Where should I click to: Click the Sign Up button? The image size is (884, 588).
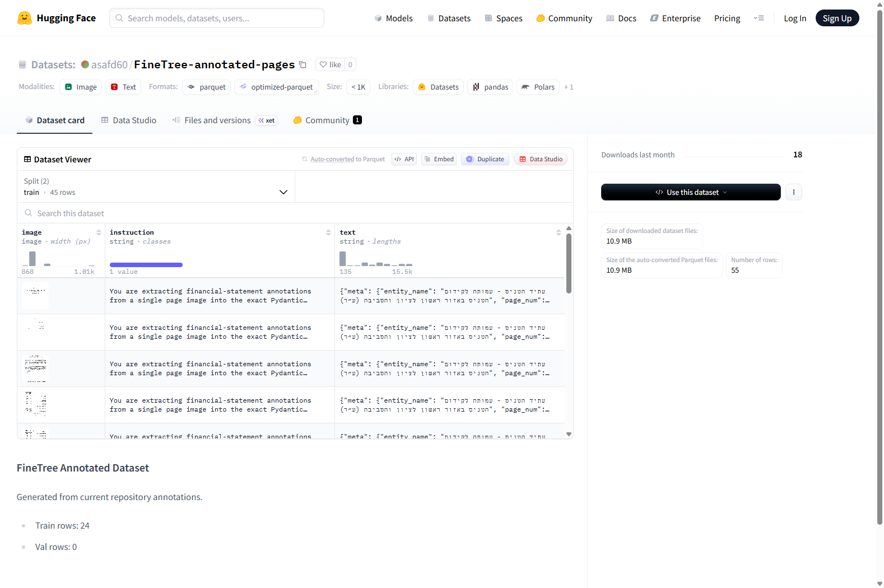[837, 18]
